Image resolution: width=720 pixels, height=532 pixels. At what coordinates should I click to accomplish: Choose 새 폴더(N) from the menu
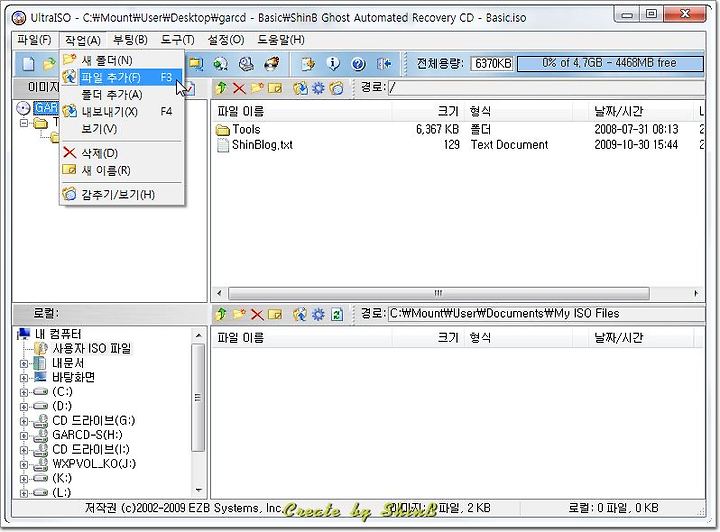pyautogui.click(x=122, y=60)
